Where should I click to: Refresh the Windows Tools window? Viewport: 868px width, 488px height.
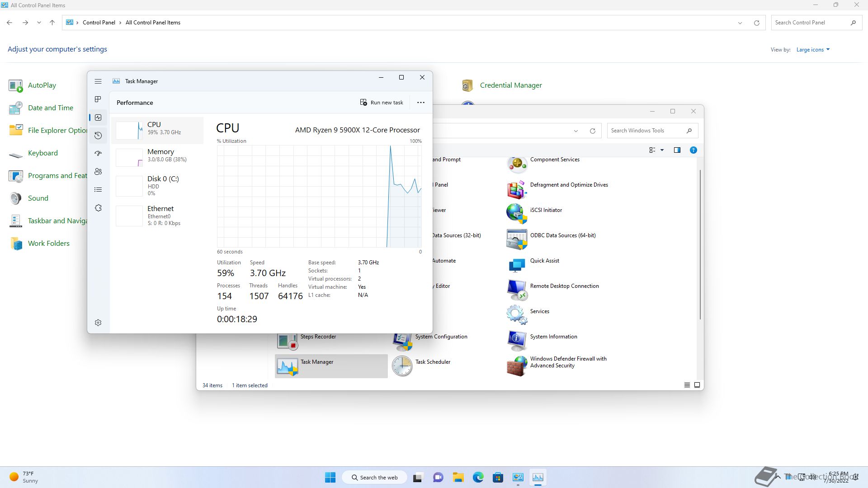[592, 131]
